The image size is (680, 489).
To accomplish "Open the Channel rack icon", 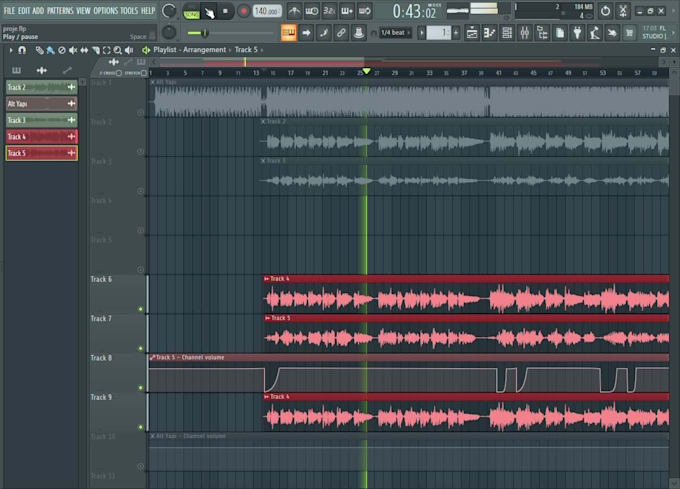I will click(507, 33).
